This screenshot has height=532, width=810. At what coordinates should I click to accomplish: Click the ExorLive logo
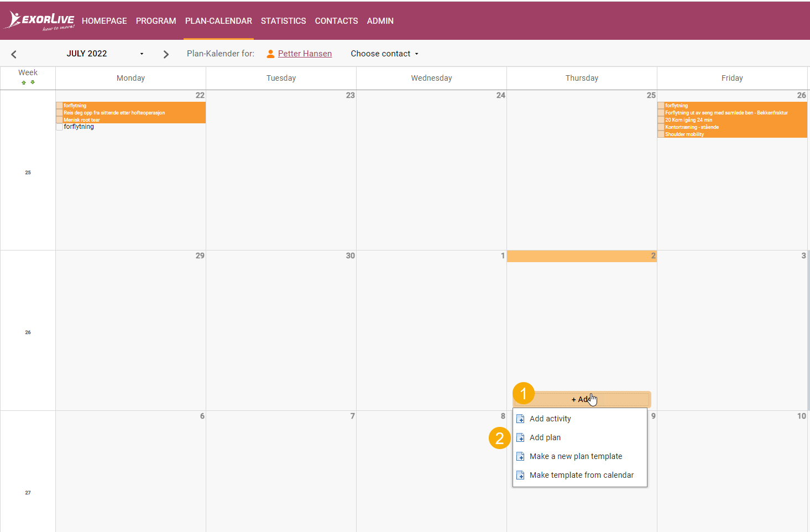click(x=39, y=20)
